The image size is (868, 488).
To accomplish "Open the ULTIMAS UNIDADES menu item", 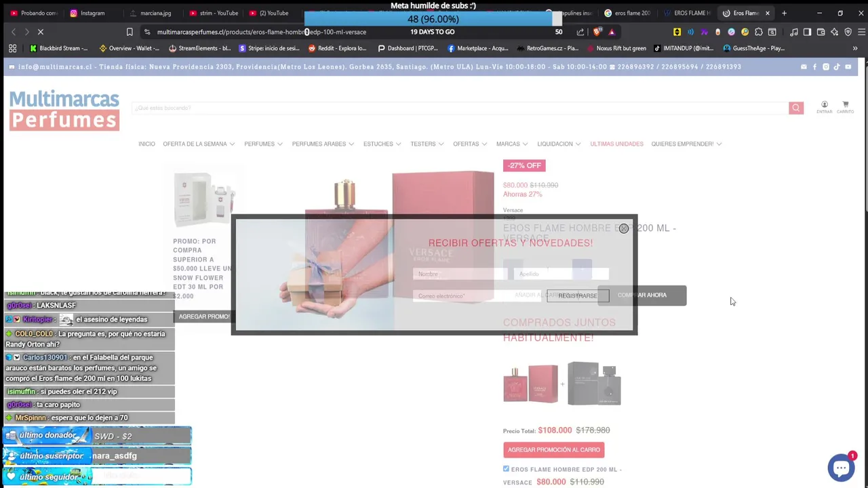I will pyautogui.click(x=616, y=144).
